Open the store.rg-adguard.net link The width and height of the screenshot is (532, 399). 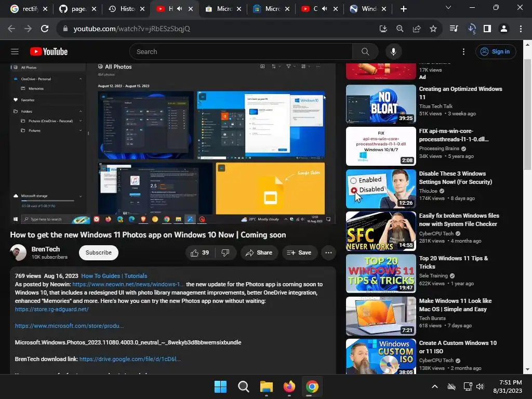pos(51,309)
